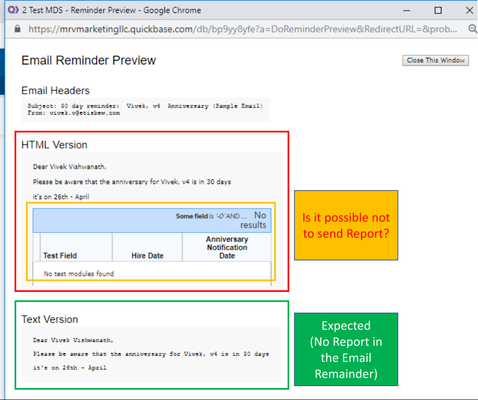This screenshot has width=478, height=400.
Task: Click the HTML Version heading
Action: [54, 145]
